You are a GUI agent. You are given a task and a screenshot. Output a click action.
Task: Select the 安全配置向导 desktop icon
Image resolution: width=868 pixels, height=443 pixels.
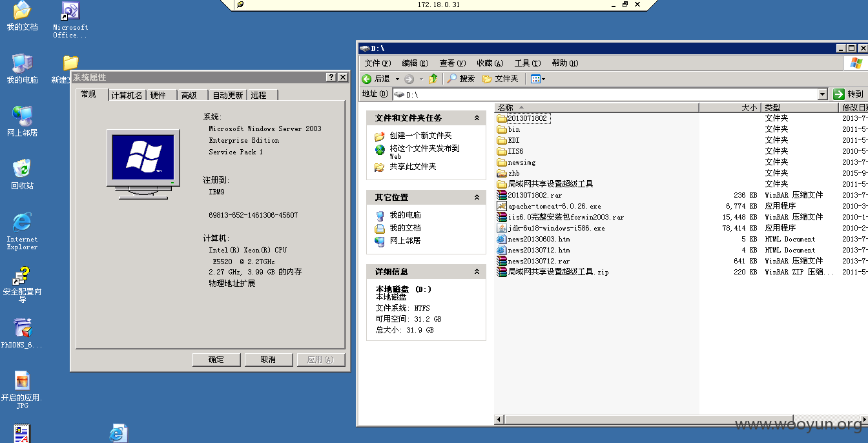pyautogui.click(x=22, y=285)
